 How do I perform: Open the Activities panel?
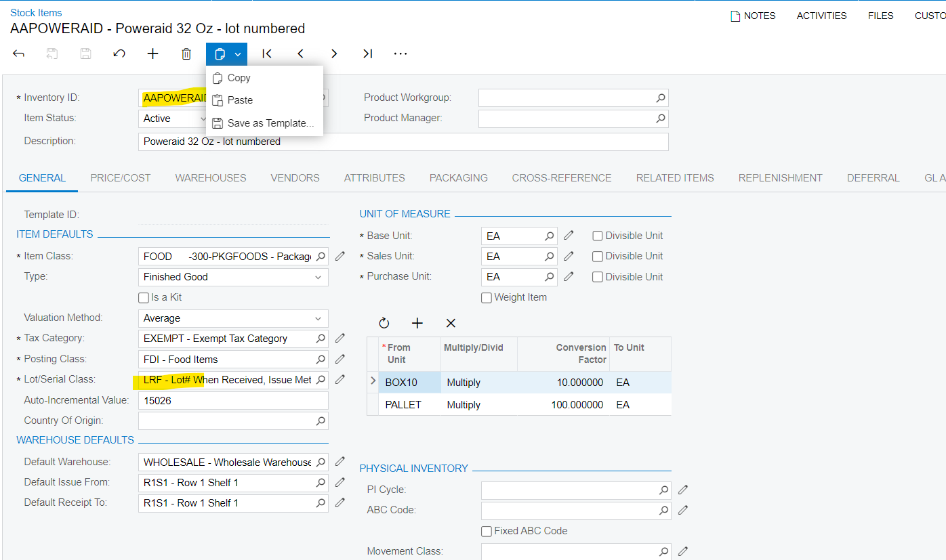(821, 16)
